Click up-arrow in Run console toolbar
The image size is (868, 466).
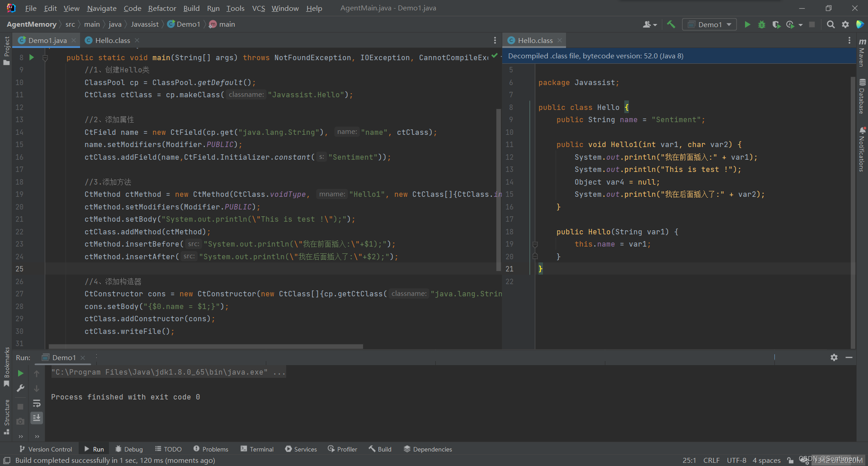click(37, 373)
